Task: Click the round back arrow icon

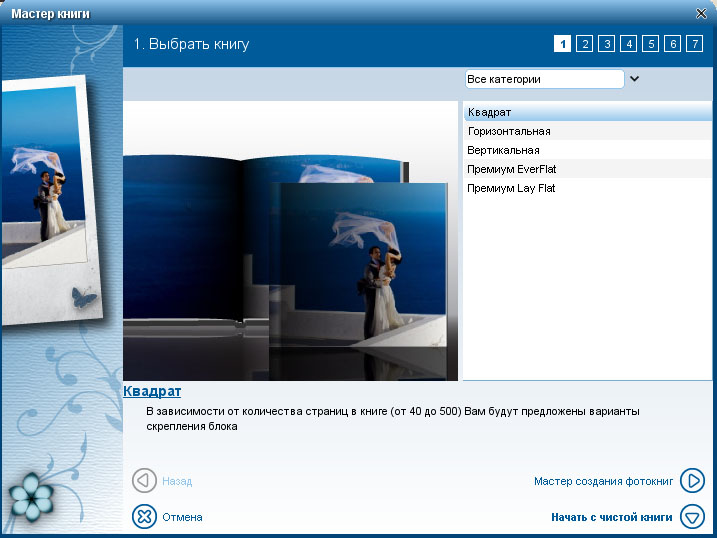Action: (x=144, y=480)
